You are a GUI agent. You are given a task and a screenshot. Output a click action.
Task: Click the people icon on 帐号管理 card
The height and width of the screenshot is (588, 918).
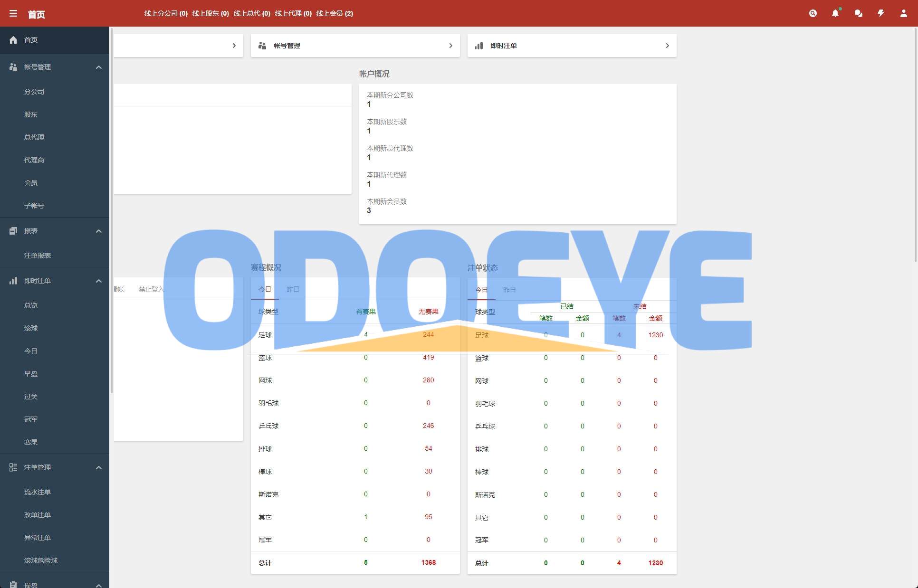[262, 46]
